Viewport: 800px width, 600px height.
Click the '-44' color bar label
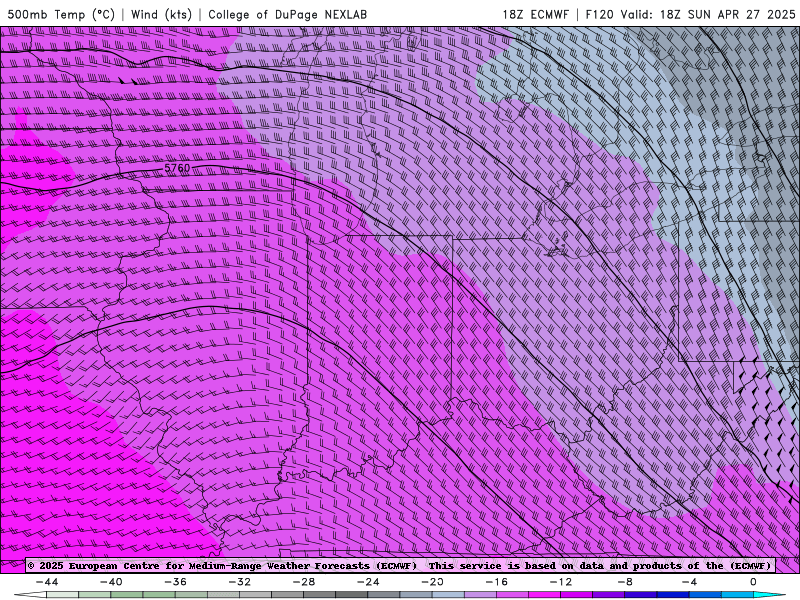[x=47, y=582]
